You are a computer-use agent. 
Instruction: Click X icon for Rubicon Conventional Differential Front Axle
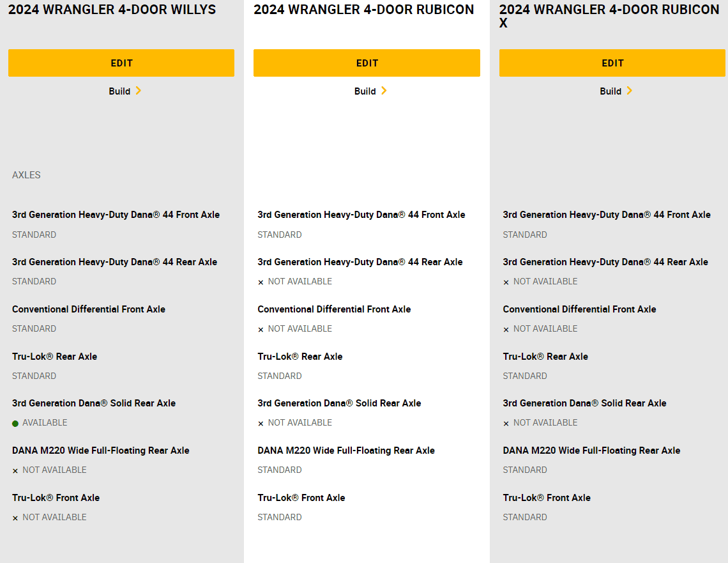tap(261, 329)
